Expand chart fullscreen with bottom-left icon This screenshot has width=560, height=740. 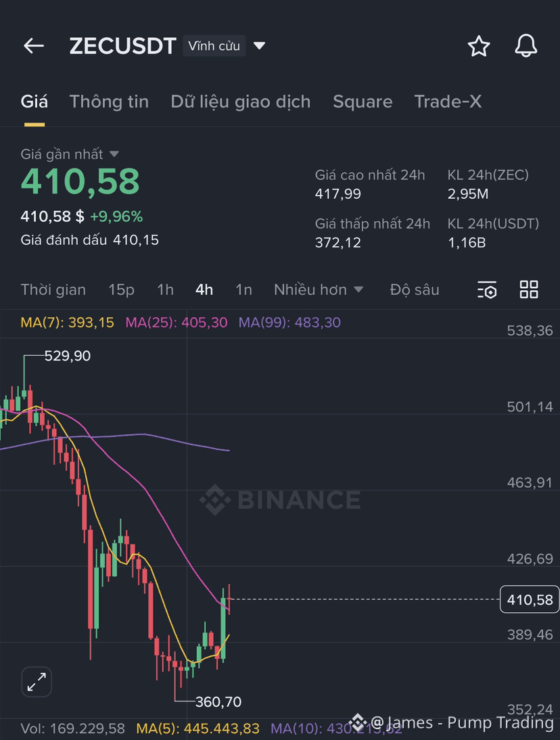[x=37, y=682]
